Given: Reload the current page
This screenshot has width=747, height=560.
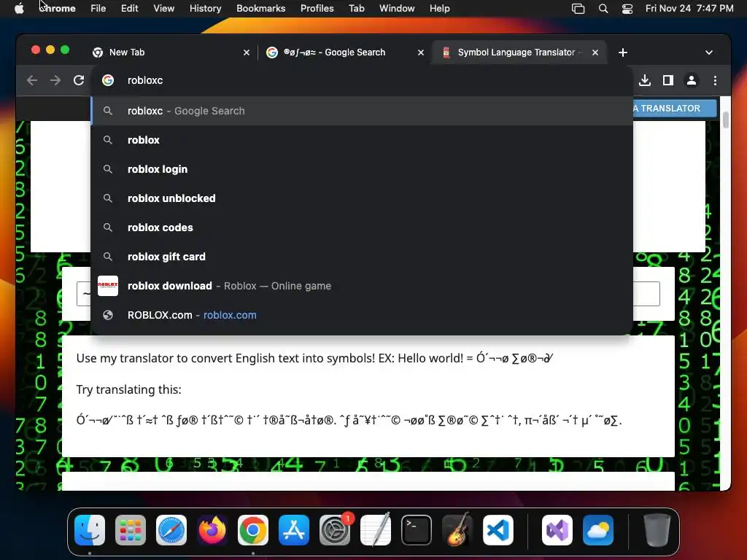Looking at the screenshot, I should click(x=79, y=80).
